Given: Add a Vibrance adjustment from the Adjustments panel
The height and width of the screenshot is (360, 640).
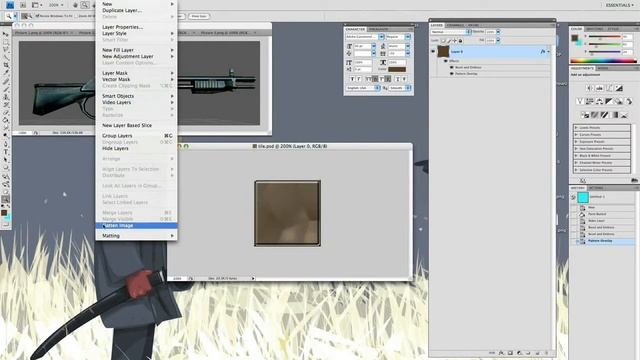Looking at the screenshot, I should pyautogui.click(x=580, y=101).
